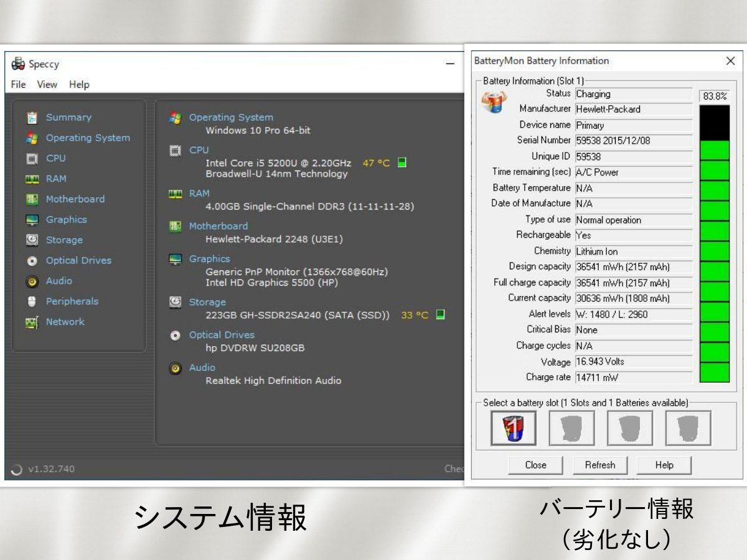Click the Chemistry value Lithium Ion
This screenshot has width=747, height=560.
tap(634, 251)
